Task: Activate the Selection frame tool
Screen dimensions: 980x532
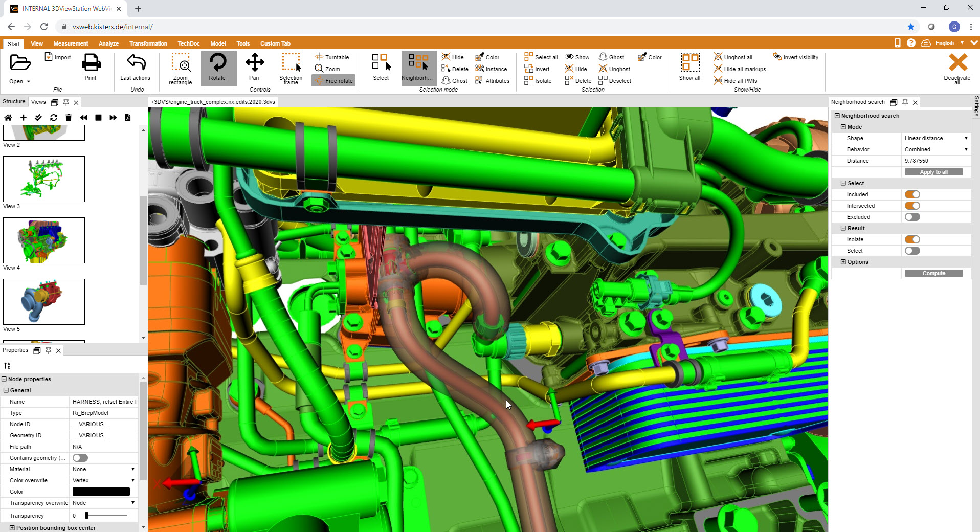Action: pyautogui.click(x=291, y=68)
